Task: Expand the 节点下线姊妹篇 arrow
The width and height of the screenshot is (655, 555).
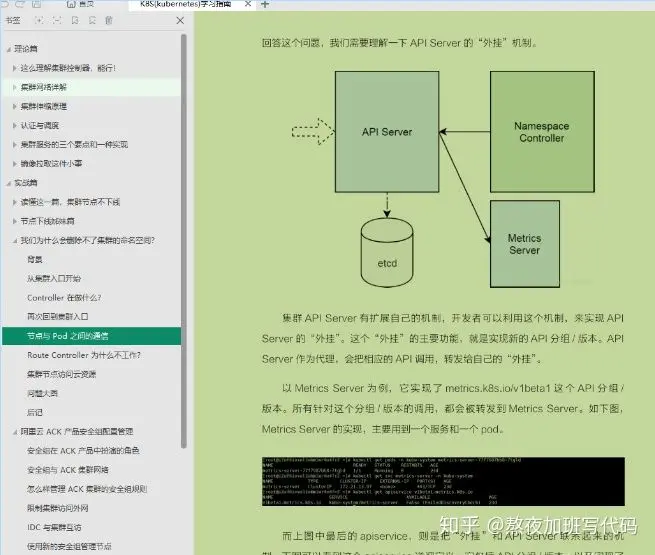Action: (15, 221)
